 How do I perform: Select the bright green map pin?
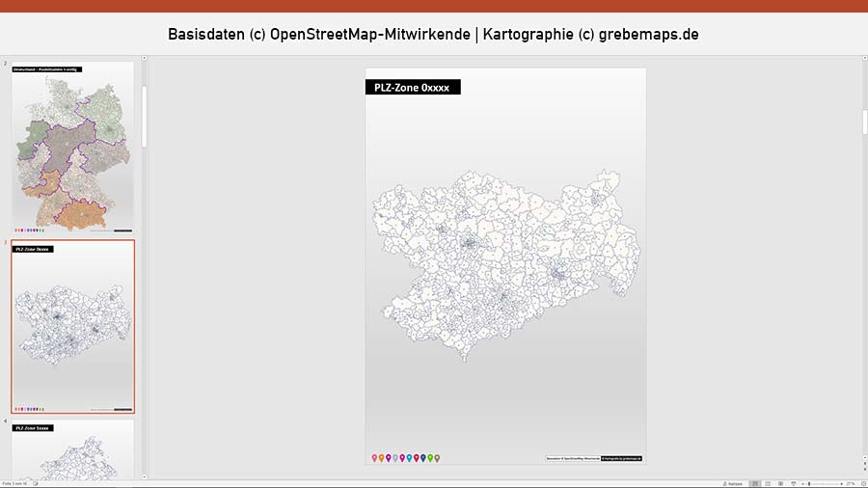click(x=430, y=458)
